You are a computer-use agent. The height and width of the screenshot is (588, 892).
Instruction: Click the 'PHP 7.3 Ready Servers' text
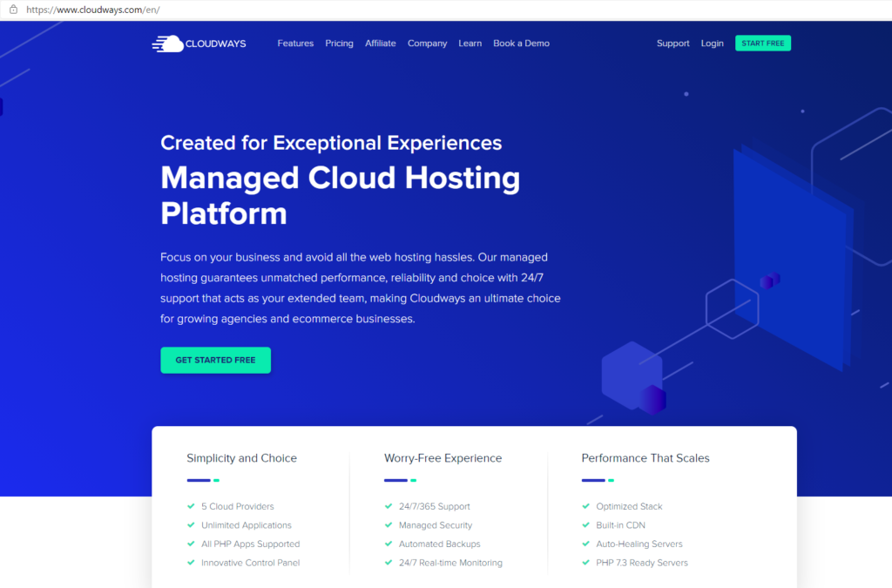642,563
